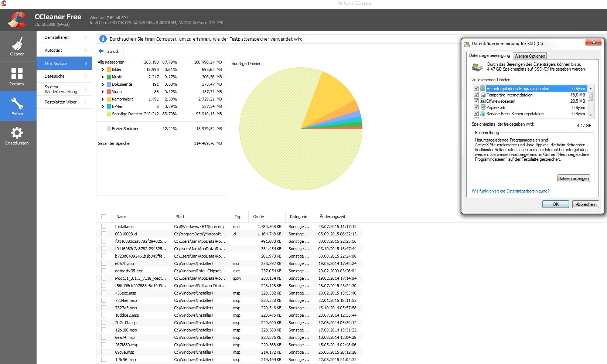Expand the Bilder category

tap(103, 69)
